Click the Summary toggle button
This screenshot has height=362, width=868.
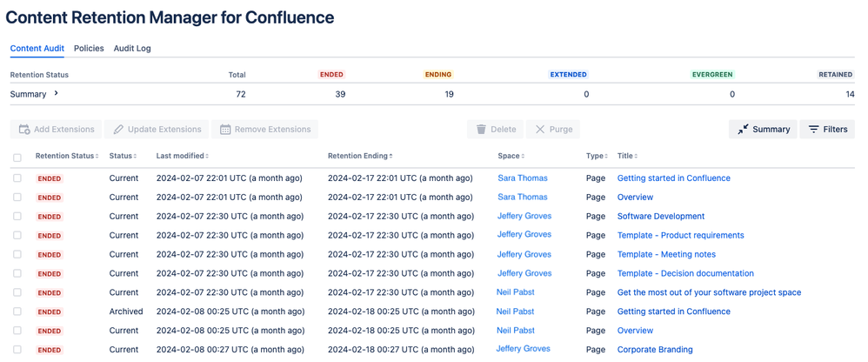[763, 130]
